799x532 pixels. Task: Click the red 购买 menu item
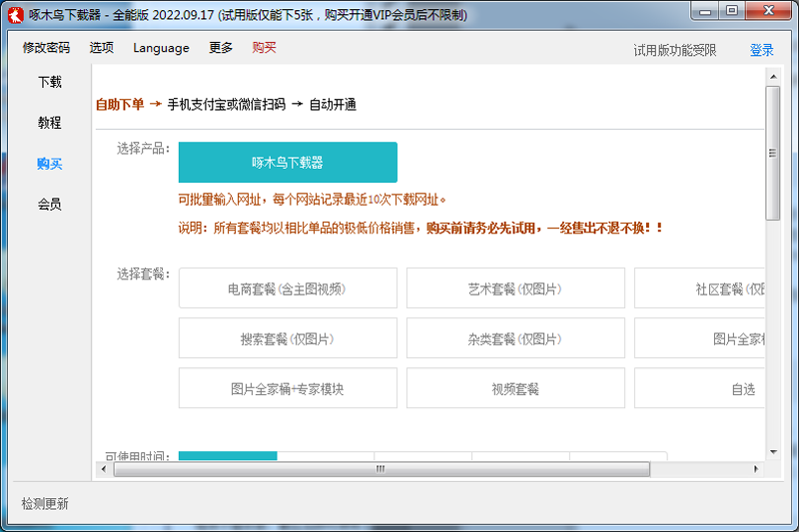265,48
